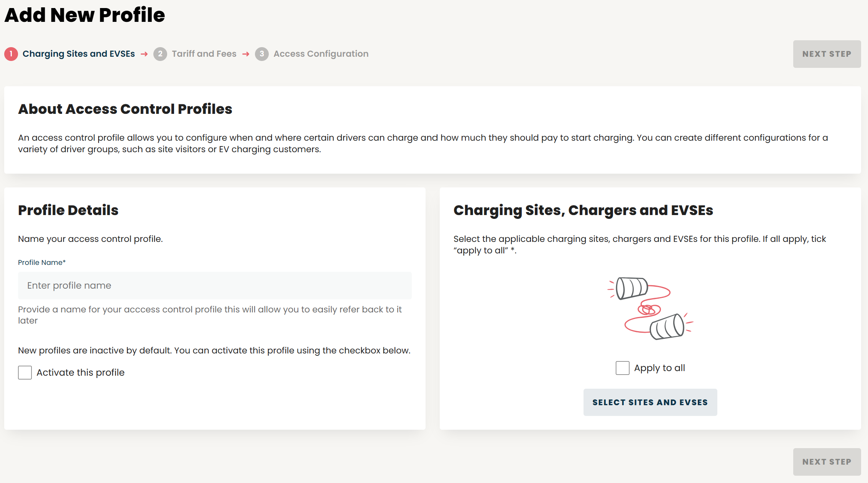Viewport: 868px width, 483px height.
Task: Click the Profile Name label
Action: pos(41,262)
